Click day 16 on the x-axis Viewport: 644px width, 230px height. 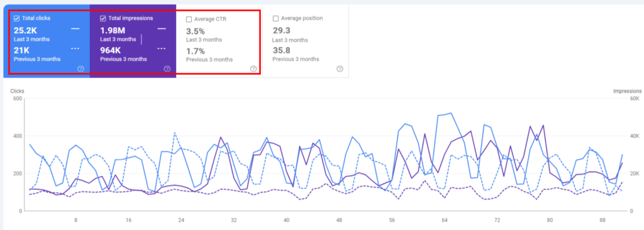coord(128,220)
